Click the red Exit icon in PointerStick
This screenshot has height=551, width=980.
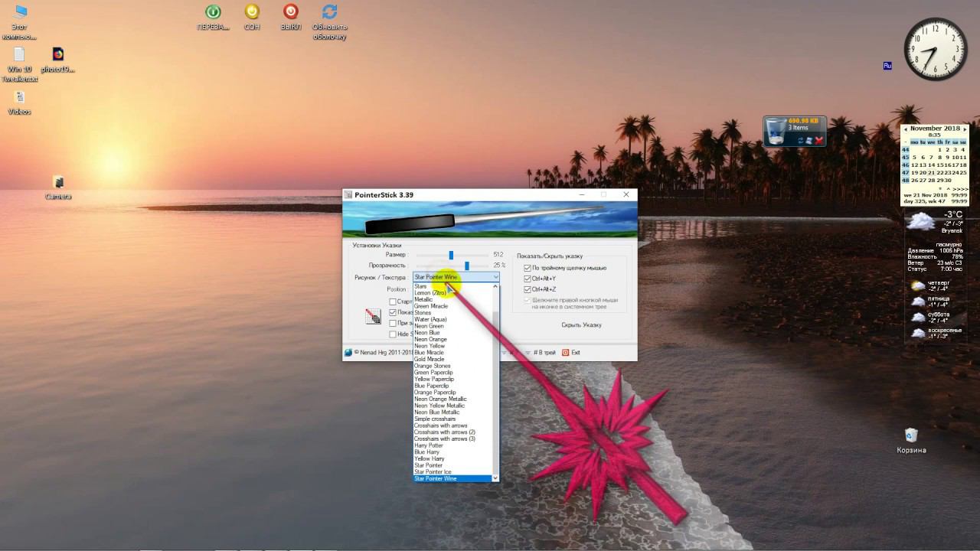coord(566,353)
